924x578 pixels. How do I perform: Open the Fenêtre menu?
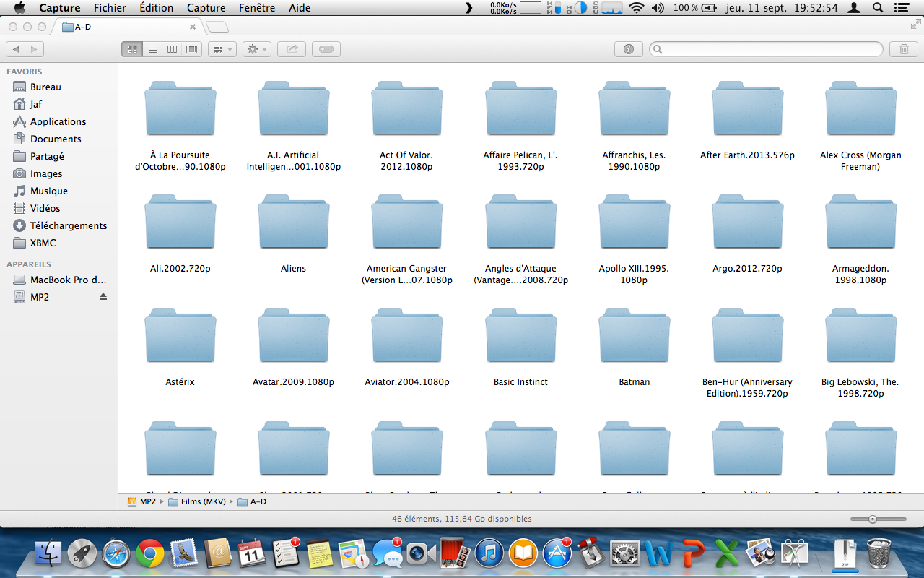coord(256,8)
